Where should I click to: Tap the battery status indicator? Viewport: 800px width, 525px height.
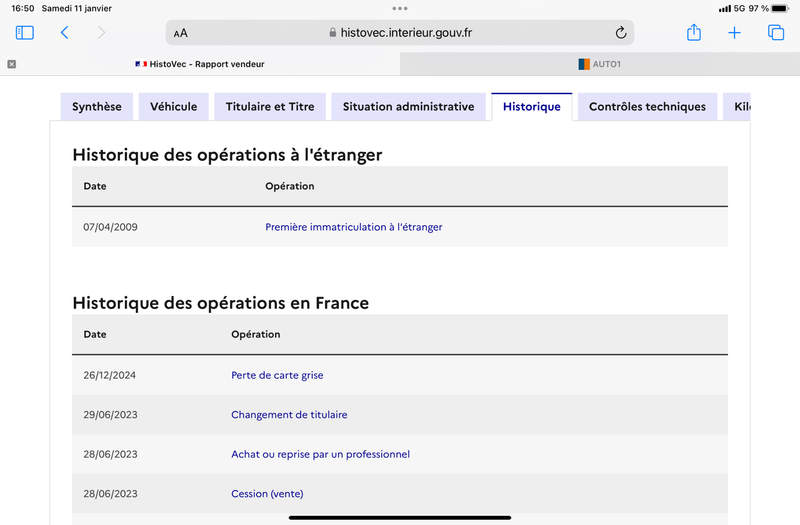[x=781, y=8]
